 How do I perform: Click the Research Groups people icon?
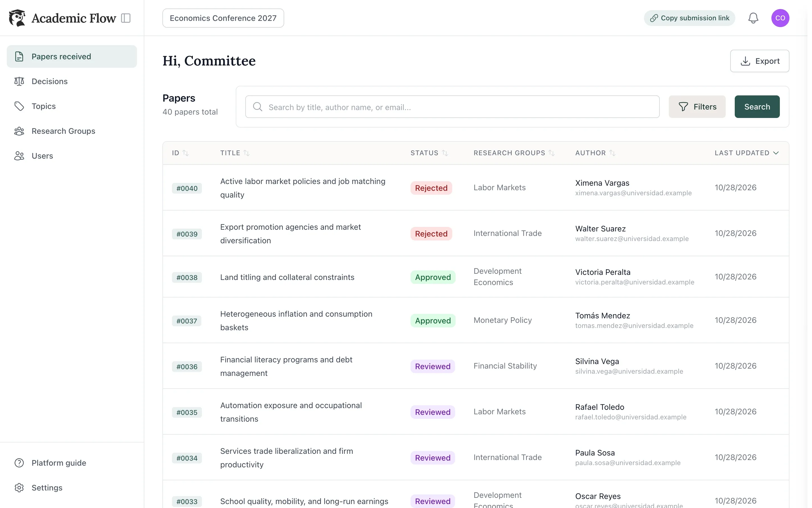[x=19, y=131]
